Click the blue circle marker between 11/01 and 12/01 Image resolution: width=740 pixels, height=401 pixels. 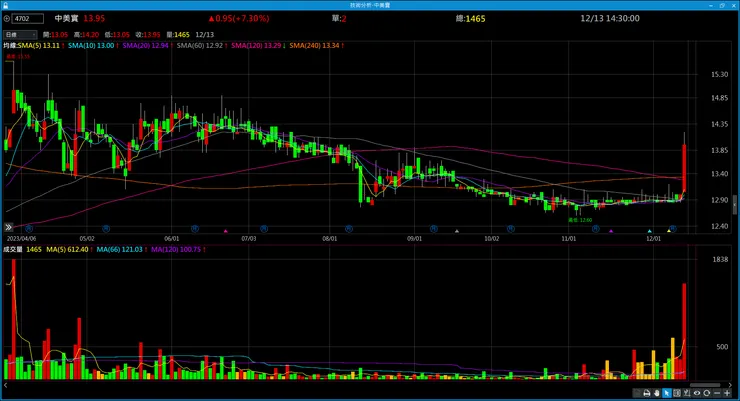coord(596,229)
